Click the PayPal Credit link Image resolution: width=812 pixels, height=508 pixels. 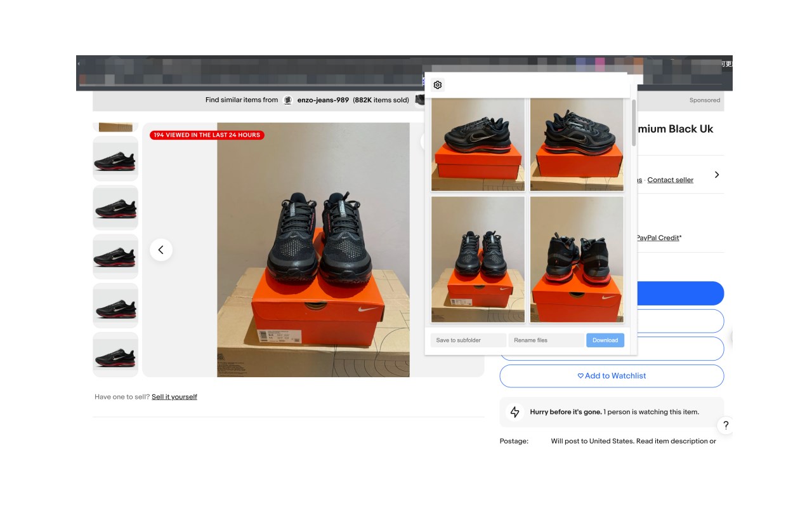pos(658,237)
